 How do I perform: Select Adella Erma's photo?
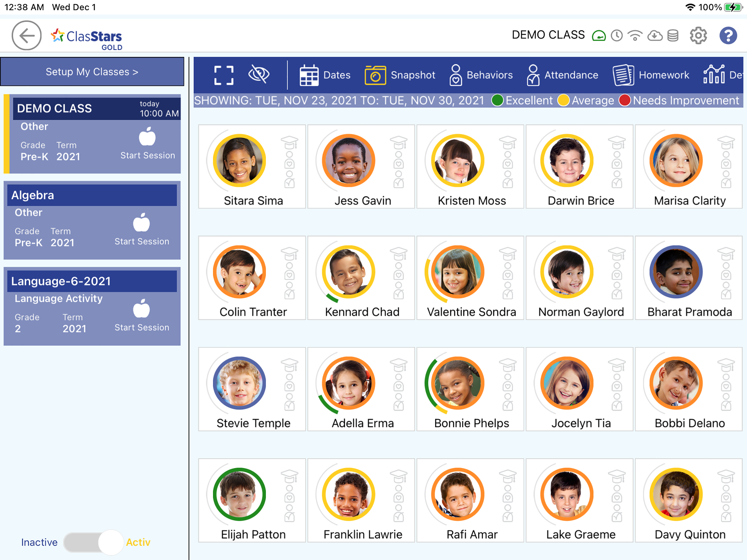[349, 383]
